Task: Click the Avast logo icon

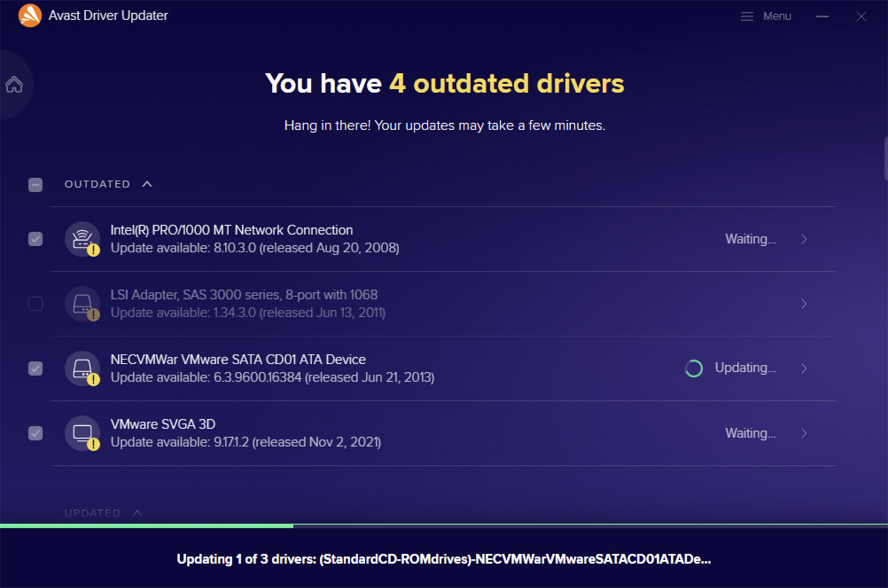Action: tap(30, 15)
